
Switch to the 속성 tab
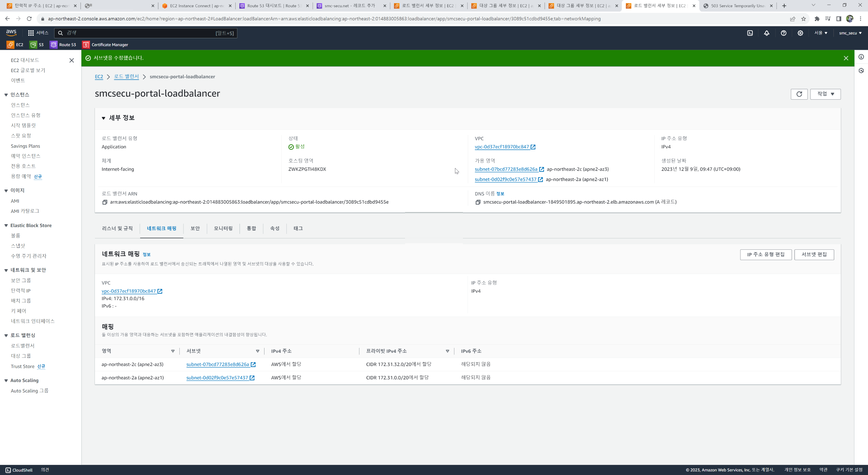275,229
